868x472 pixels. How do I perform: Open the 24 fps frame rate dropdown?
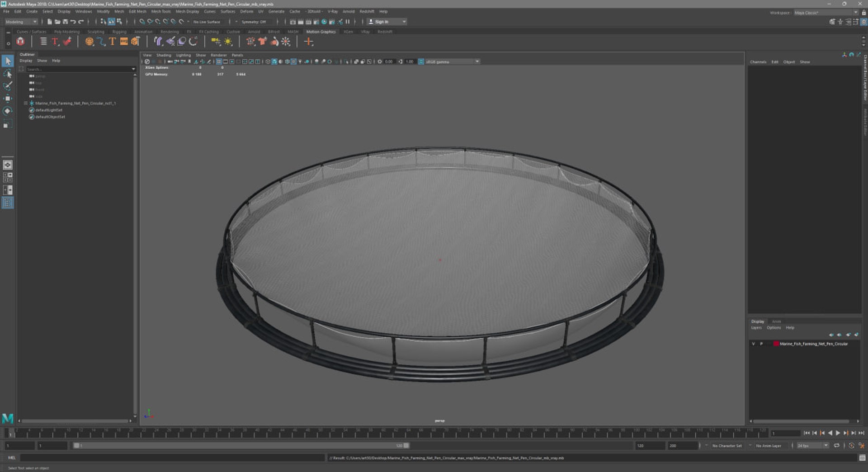[812, 446]
